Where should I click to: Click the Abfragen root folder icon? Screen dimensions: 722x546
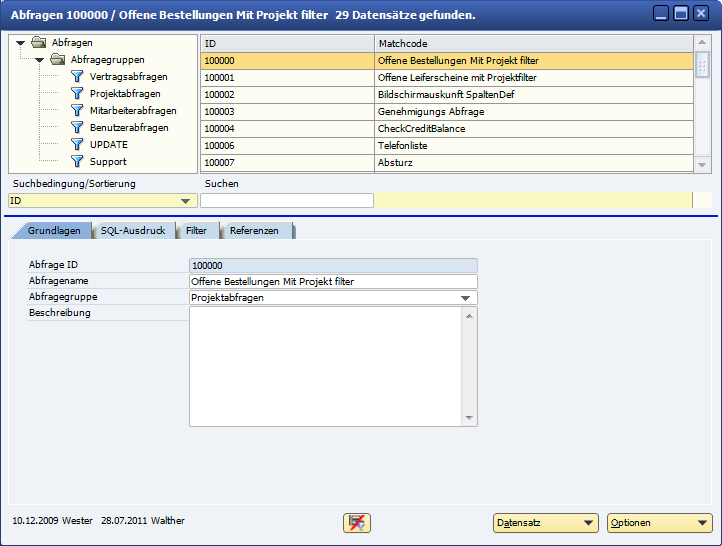coord(39,43)
